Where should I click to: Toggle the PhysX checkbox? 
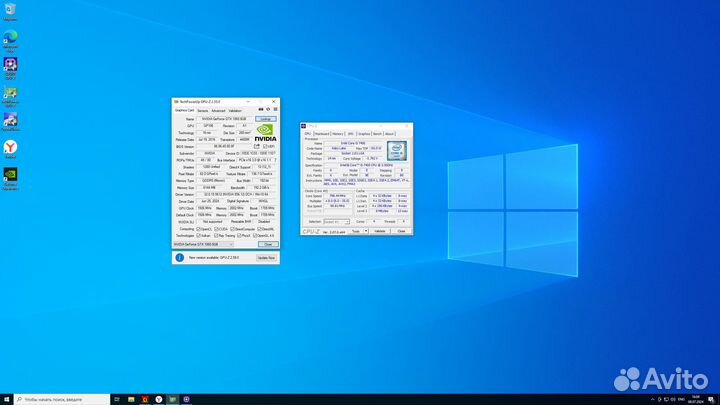click(239, 236)
